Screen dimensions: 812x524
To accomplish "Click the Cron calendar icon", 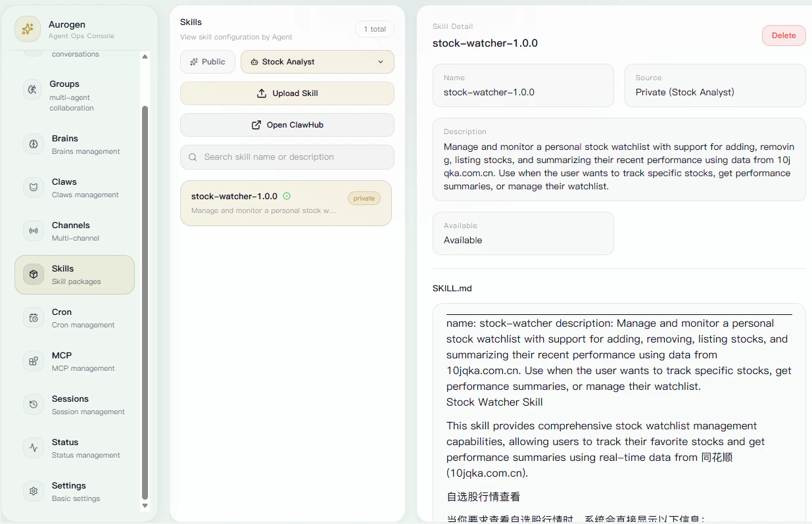I will tap(34, 318).
